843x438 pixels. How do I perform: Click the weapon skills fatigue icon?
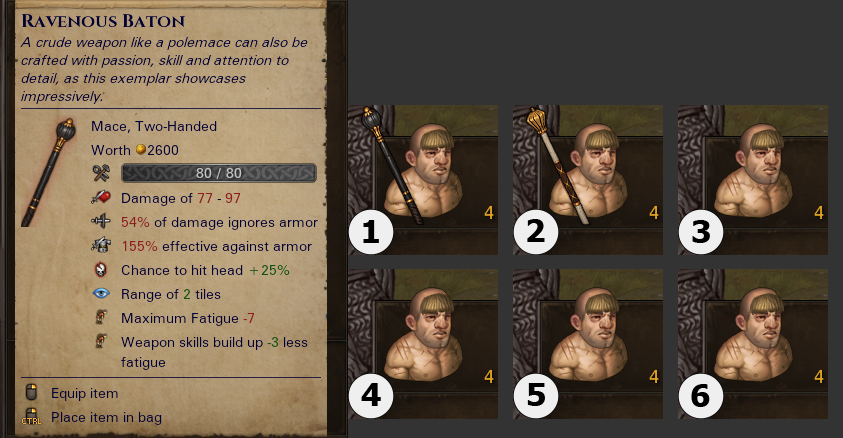coord(101,341)
